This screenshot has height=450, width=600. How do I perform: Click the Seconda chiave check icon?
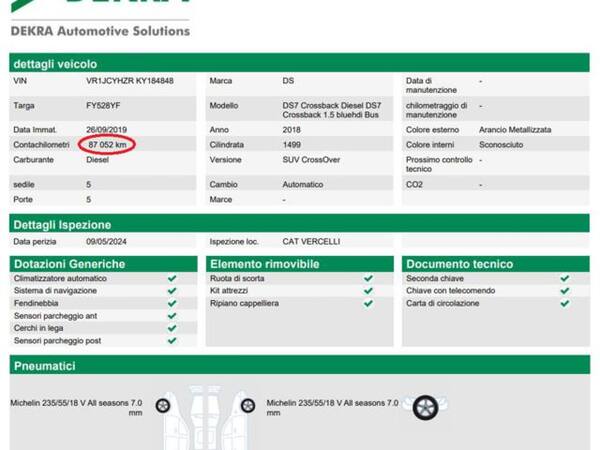(x=565, y=278)
